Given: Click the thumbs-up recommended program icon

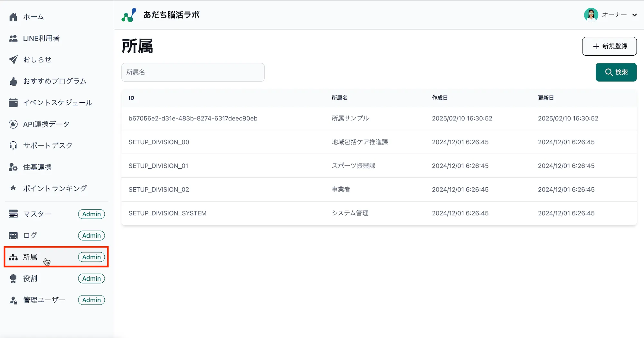Looking at the screenshot, I should [x=13, y=81].
